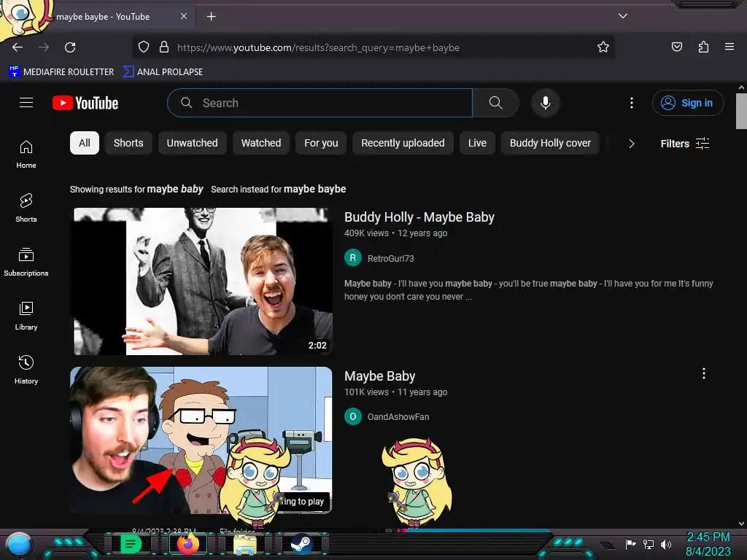Click the padlock site info icon

point(164,47)
